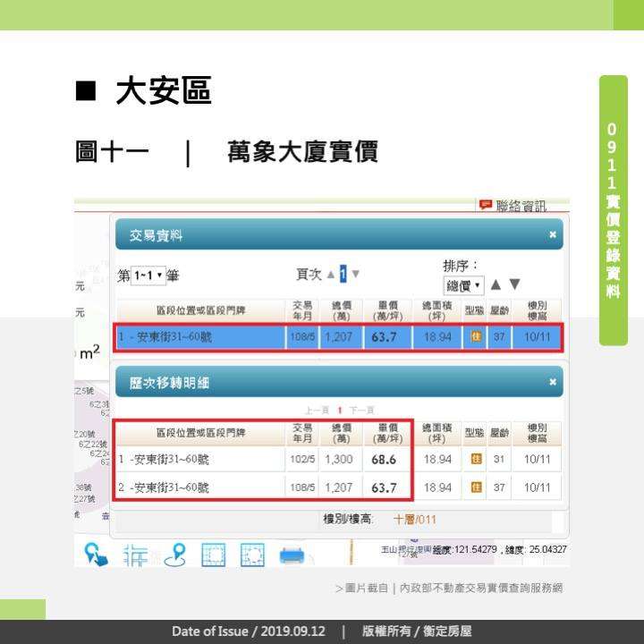Click transfer row 1 address 安東街31~60號
Viewport: 644px width, 644px height.
[x=169, y=459]
